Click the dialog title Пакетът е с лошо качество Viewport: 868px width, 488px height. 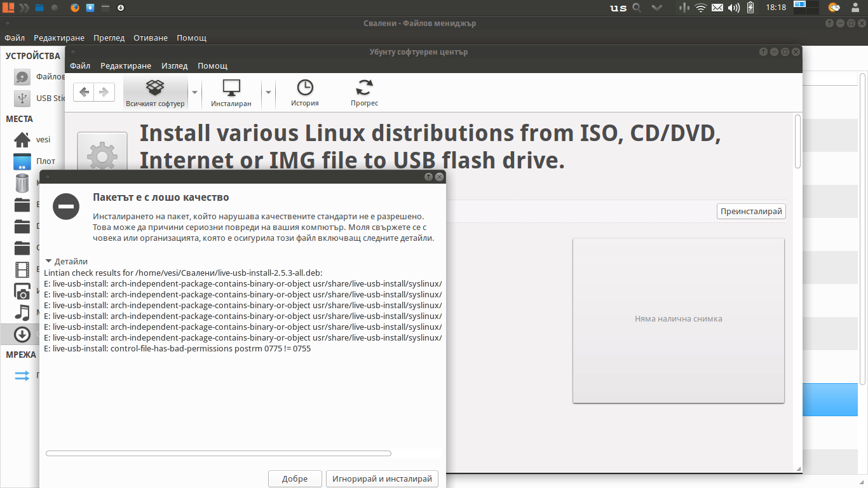point(161,198)
